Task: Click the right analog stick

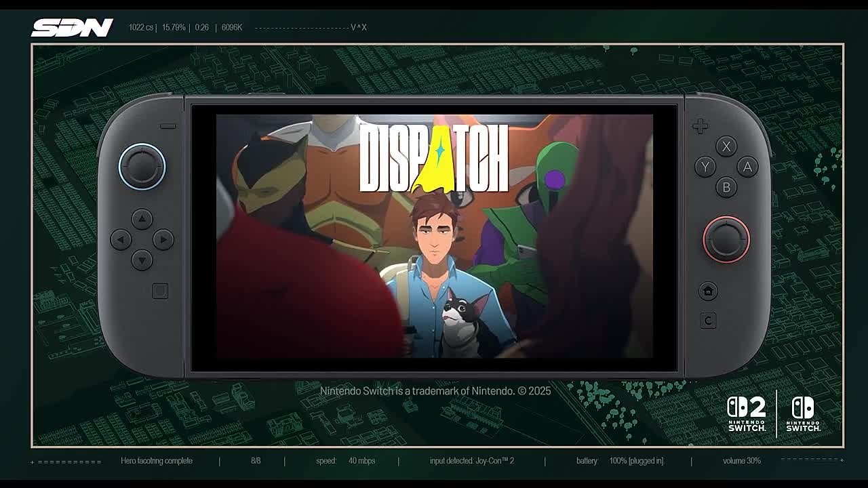Action: [x=726, y=239]
